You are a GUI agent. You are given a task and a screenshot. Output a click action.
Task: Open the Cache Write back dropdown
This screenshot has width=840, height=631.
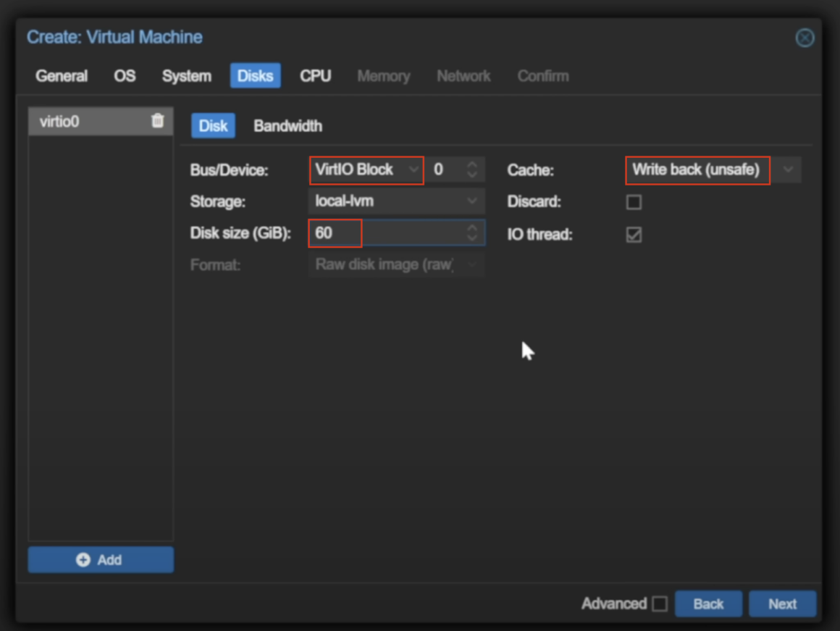coord(788,170)
